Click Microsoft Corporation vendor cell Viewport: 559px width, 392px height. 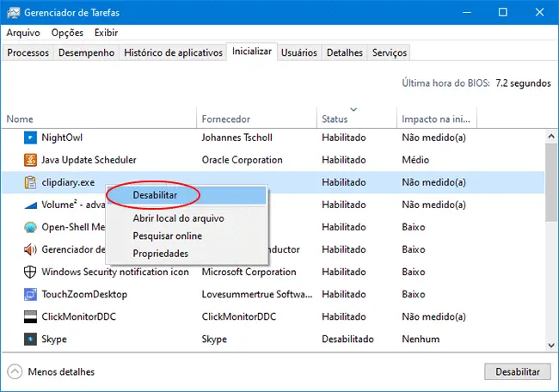(249, 272)
